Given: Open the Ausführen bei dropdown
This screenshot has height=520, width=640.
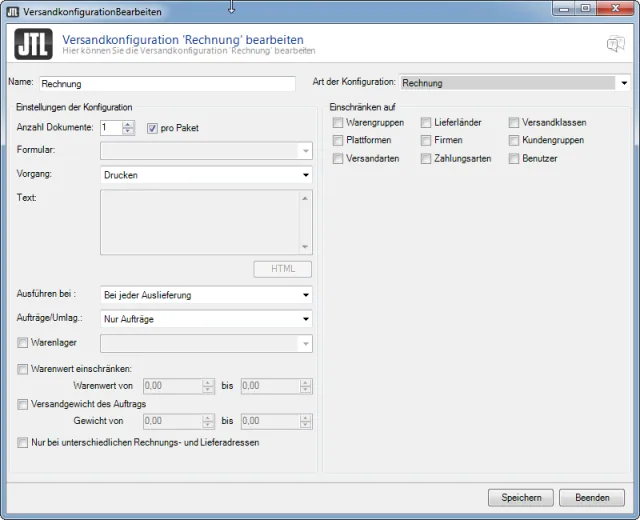Looking at the screenshot, I should tap(206, 295).
